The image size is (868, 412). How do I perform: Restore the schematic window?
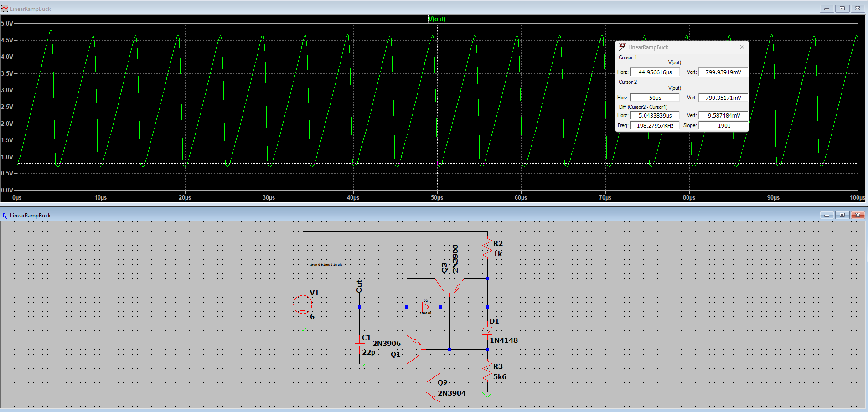pos(842,215)
